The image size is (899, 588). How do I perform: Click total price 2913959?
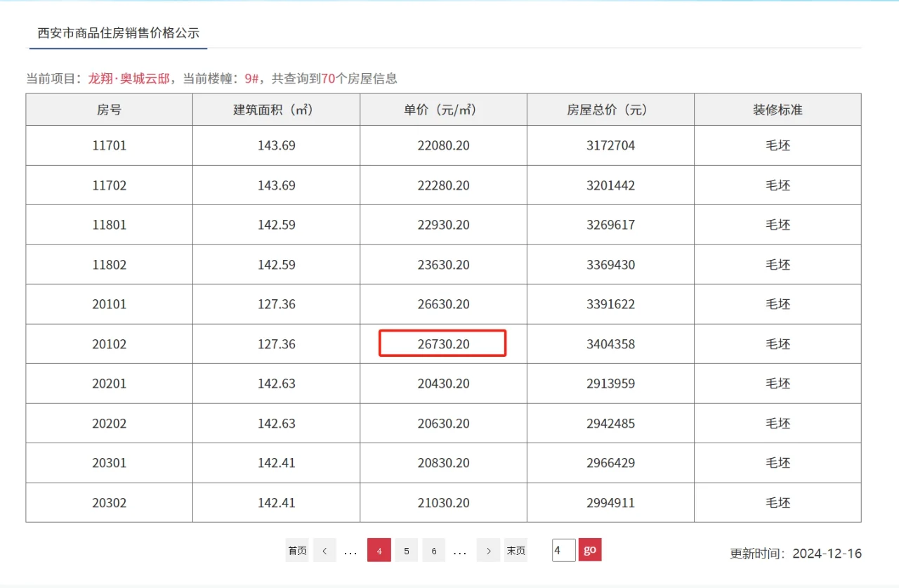click(x=610, y=384)
